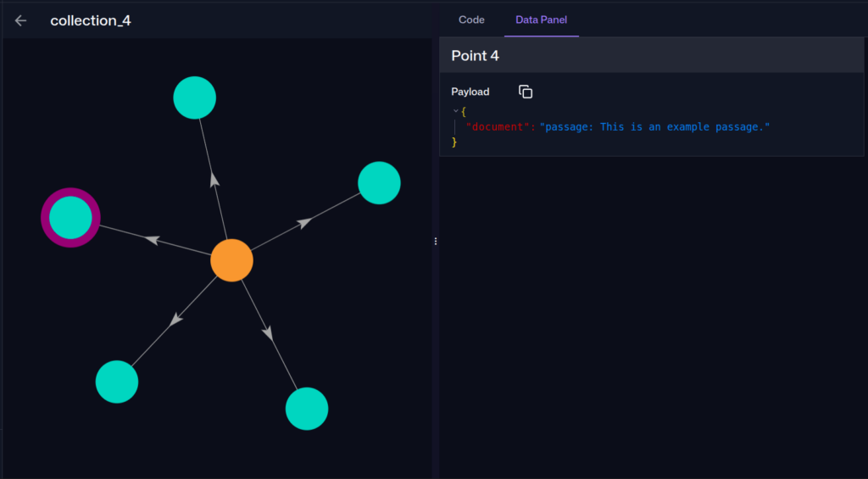Click the Payload label
868x479 pixels.
[x=470, y=92]
